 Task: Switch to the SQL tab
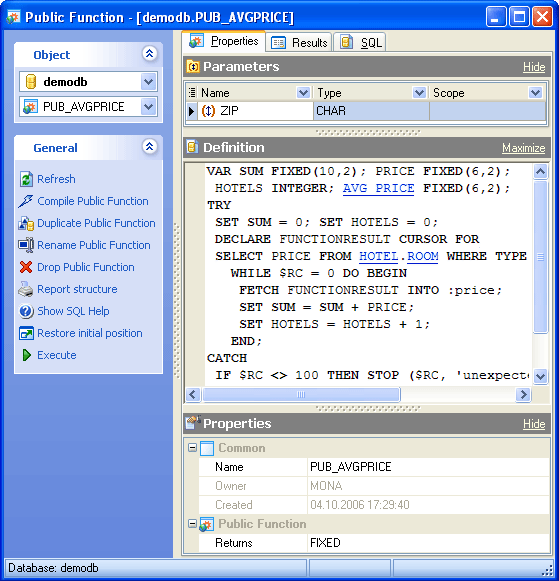(x=360, y=43)
